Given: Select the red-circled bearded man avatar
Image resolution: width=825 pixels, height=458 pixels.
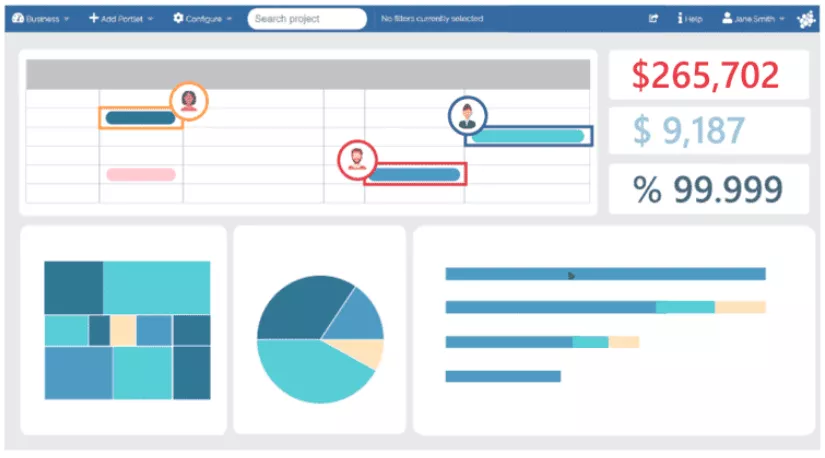Looking at the screenshot, I should pyautogui.click(x=357, y=160).
